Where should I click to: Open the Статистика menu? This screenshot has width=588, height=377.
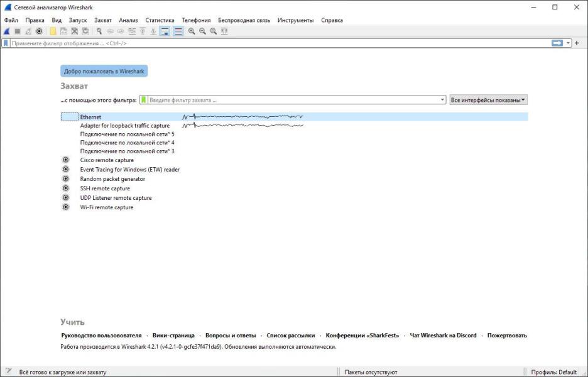click(160, 20)
